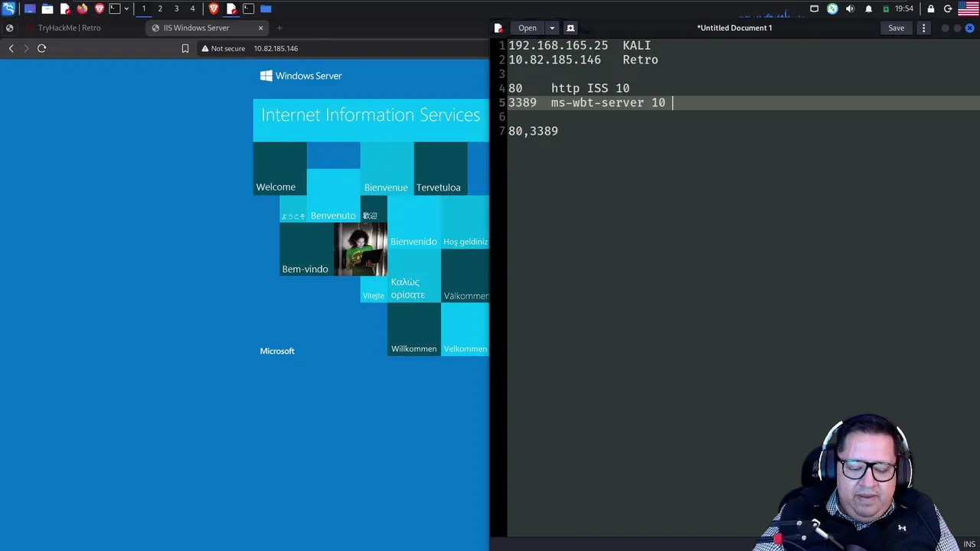The height and width of the screenshot is (551, 980).
Task: Click the '80,3389' line in editor
Action: click(533, 132)
